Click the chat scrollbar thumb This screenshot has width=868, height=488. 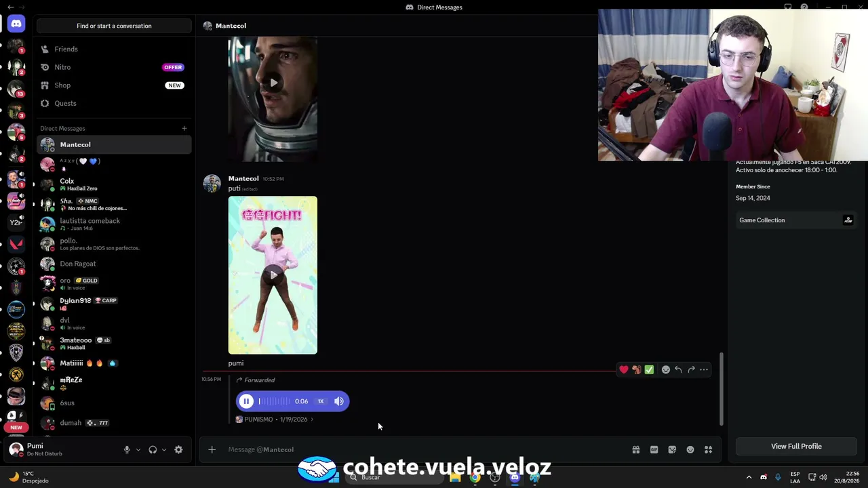point(721,389)
